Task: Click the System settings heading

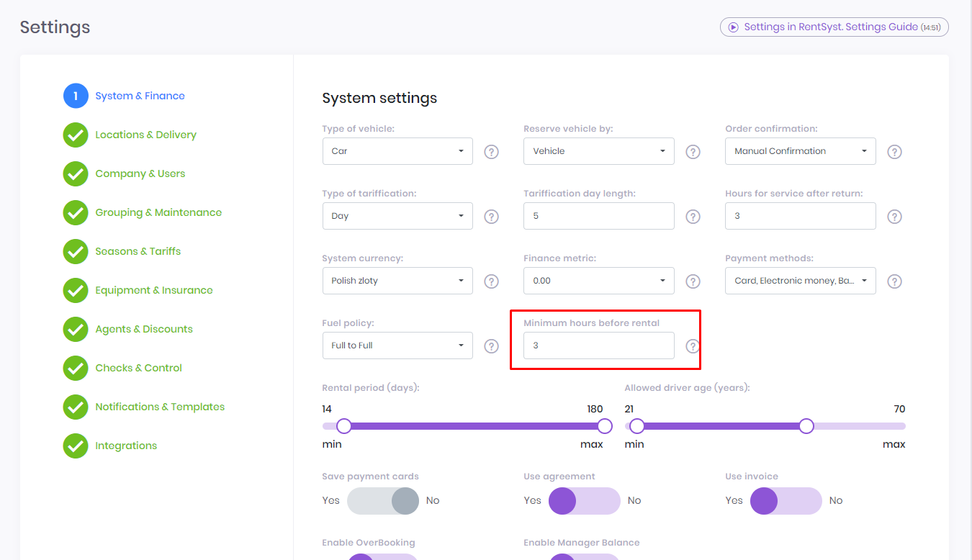Action: 379,98
